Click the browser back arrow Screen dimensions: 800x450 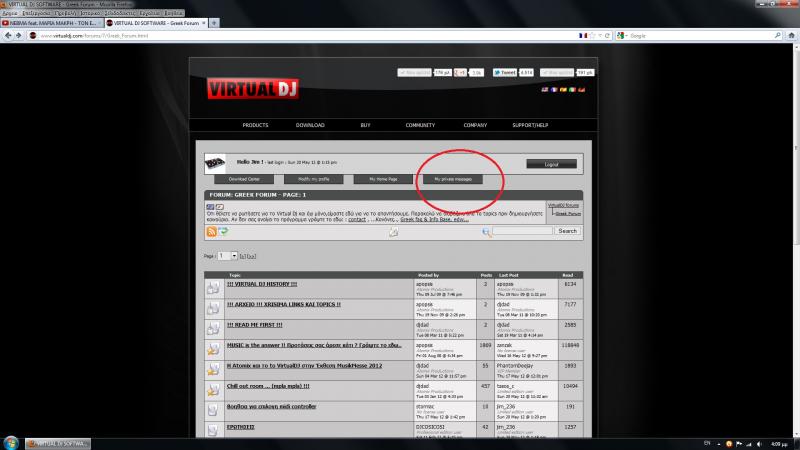coord(8,35)
